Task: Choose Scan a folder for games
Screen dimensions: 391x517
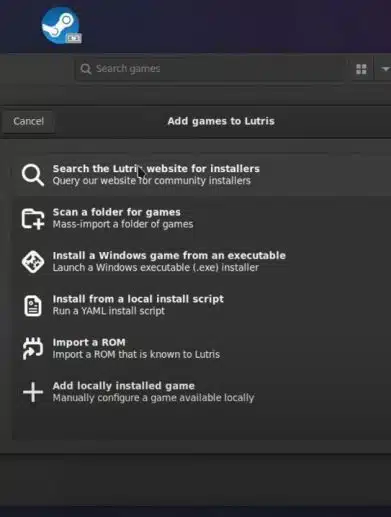Action: 202,218
